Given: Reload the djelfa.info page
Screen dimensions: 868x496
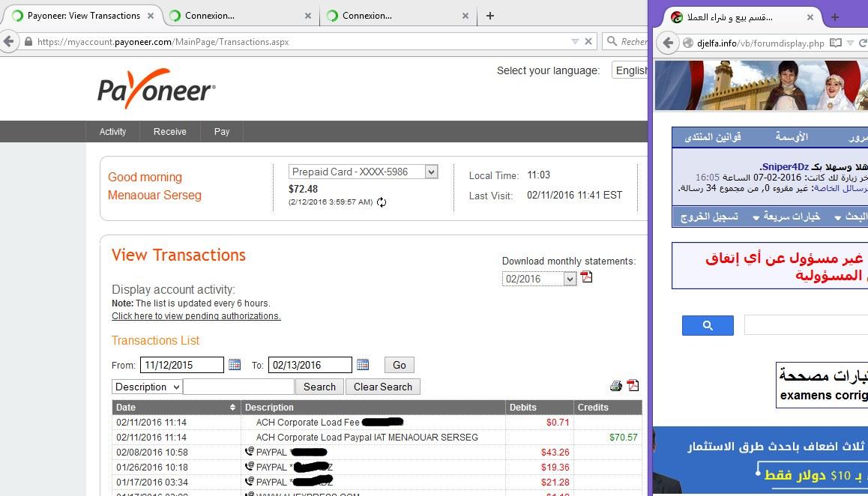Looking at the screenshot, I should (x=863, y=43).
